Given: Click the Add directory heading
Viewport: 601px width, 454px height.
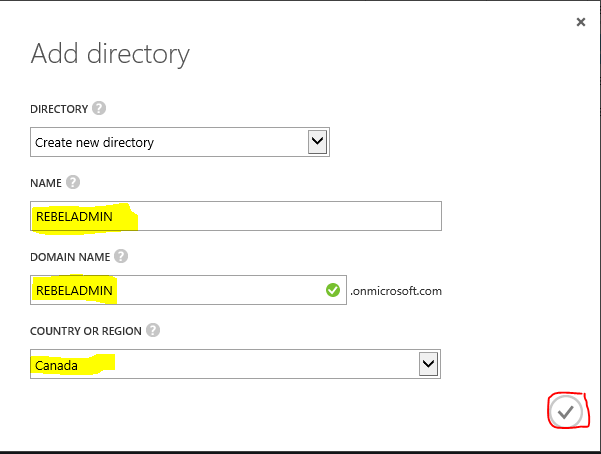Looking at the screenshot, I should click(x=110, y=54).
